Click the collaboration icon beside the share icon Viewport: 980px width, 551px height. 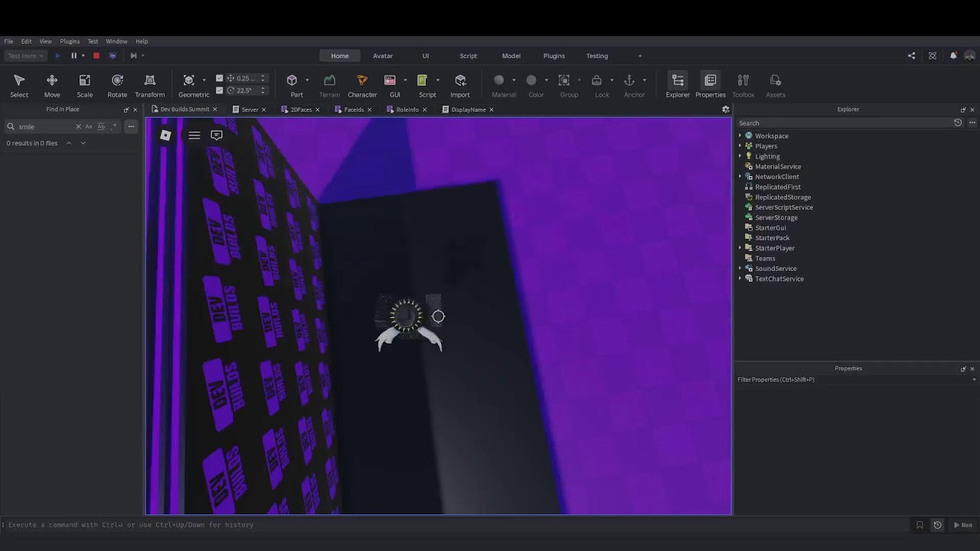coord(933,56)
